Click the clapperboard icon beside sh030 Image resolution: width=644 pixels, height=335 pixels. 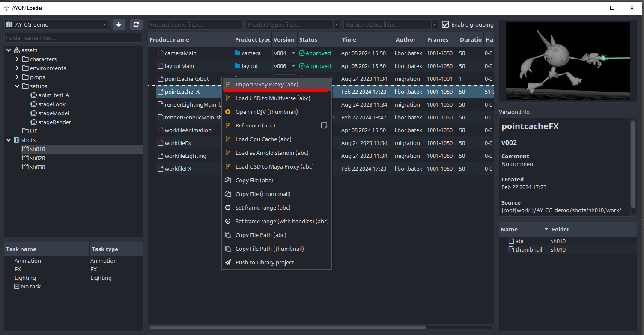[x=25, y=167]
